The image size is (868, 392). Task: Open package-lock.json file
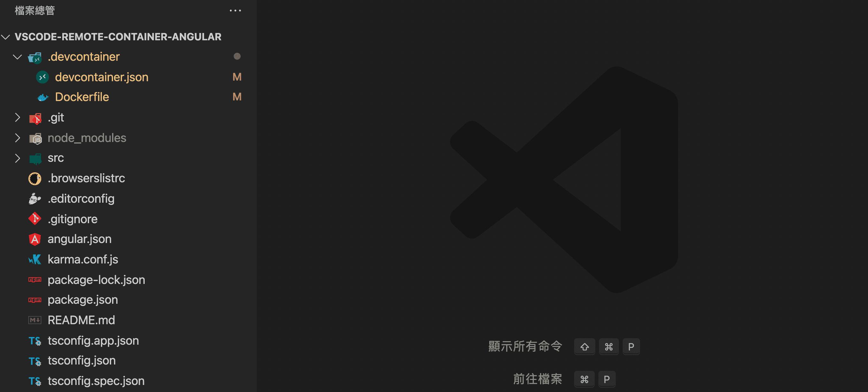(x=96, y=280)
